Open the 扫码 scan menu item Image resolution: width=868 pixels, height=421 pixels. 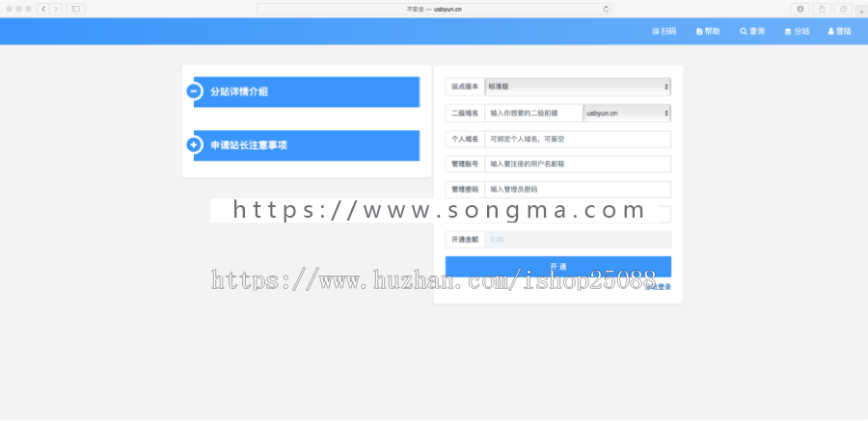tap(665, 32)
